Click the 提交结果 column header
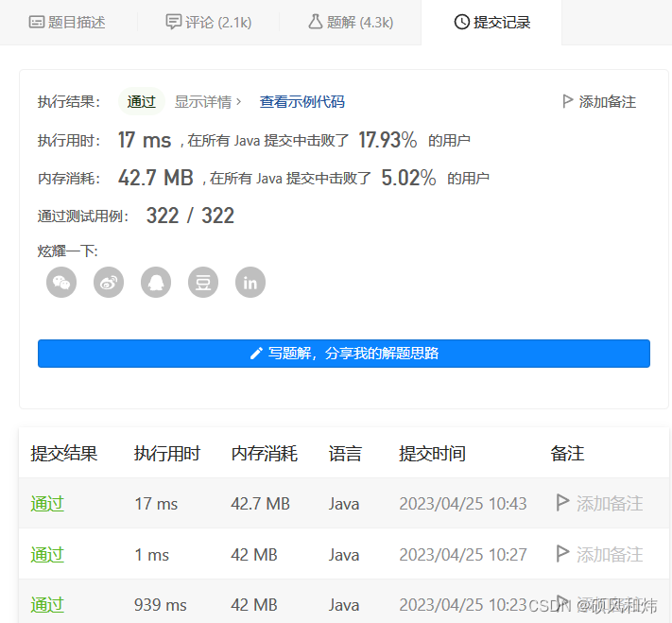 click(x=64, y=453)
